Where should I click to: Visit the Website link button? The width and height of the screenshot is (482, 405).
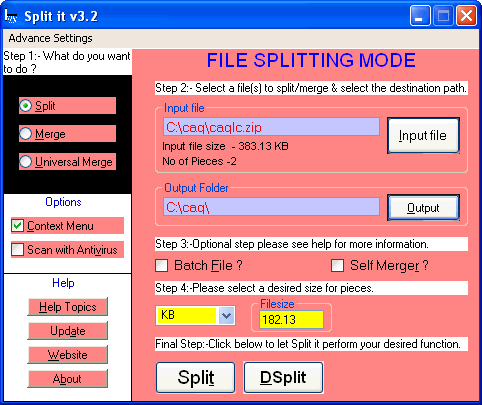pos(68,355)
